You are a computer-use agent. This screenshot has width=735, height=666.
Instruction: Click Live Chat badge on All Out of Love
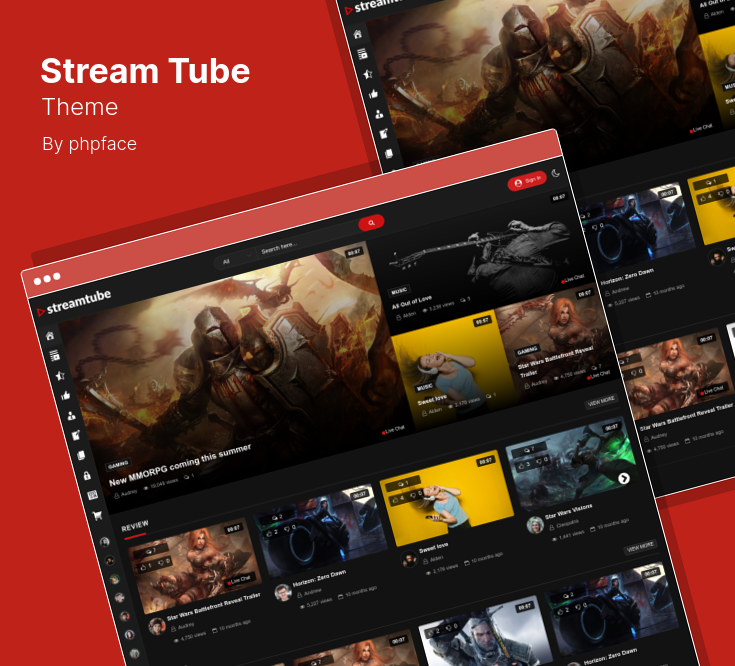coord(573,279)
